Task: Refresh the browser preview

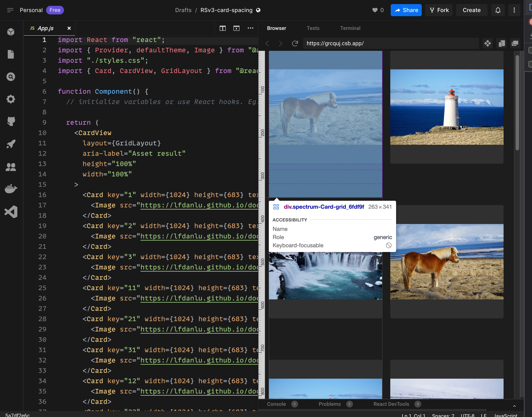Action: (295, 44)
